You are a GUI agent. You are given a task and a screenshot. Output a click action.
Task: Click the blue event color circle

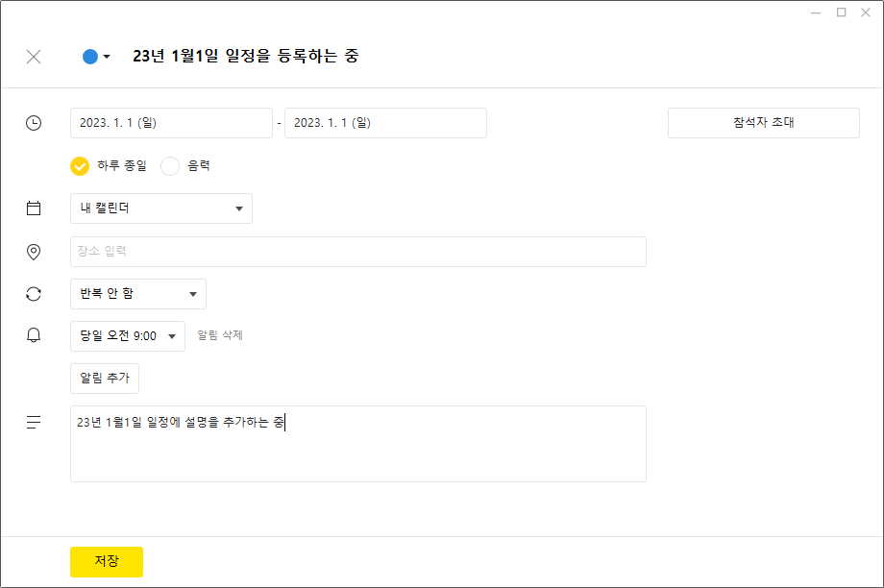90,57
